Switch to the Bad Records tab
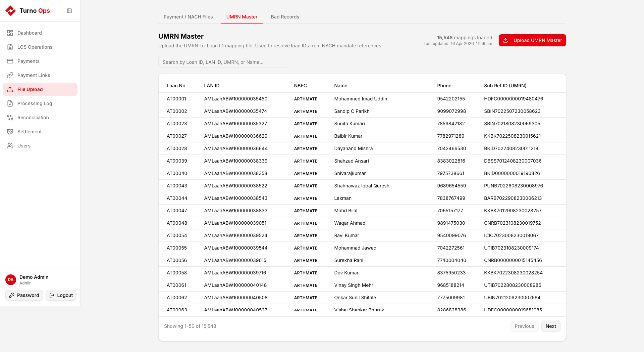The height and width of the screenshot is (352, 644). [x=285, y=17]
